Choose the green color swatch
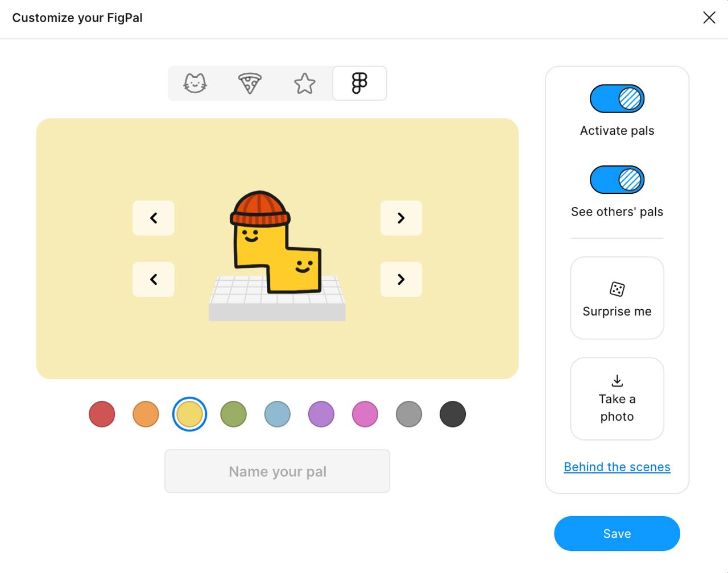 tap(233, 414)
